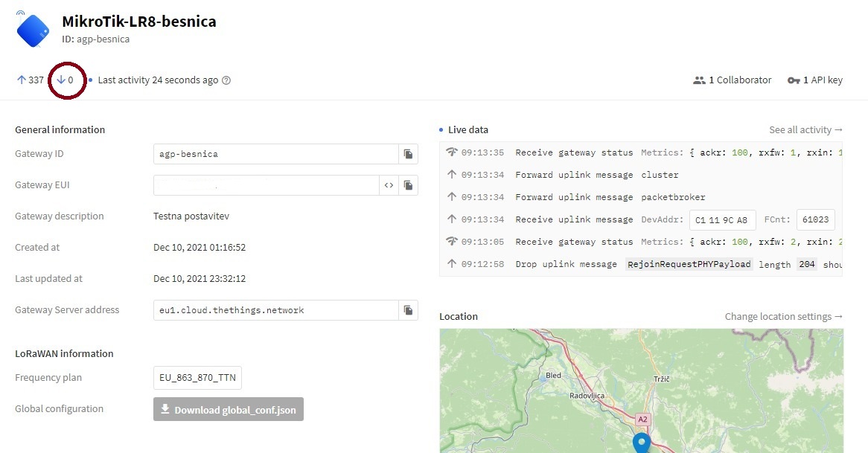Click FCnt value 61023
This screenshot has height=453, width=868.
coord(815,219)
